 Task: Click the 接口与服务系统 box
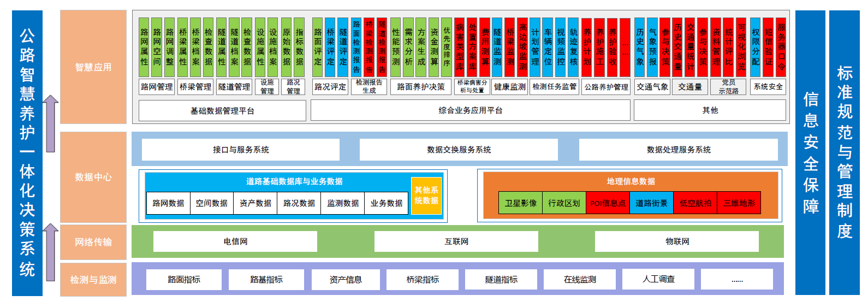click(x=241, y=150)
